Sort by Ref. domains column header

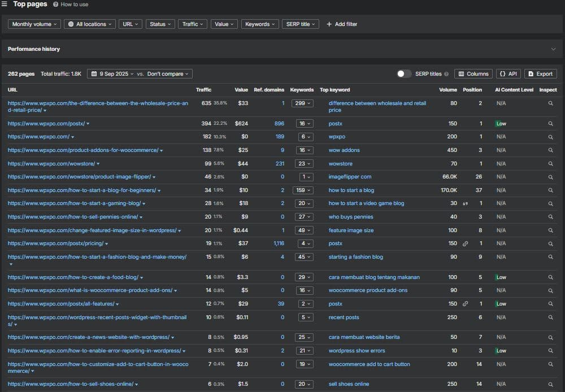(x=269, y=90)
